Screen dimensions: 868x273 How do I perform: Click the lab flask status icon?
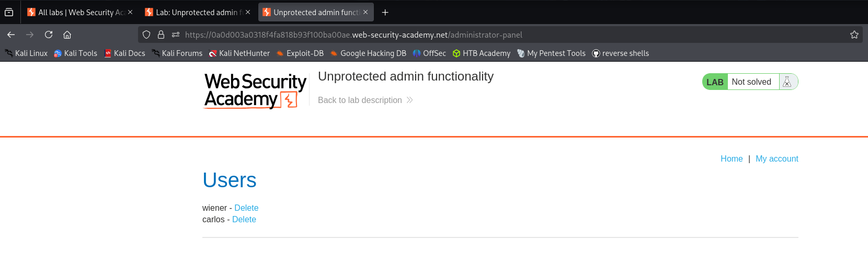[787, 82]
